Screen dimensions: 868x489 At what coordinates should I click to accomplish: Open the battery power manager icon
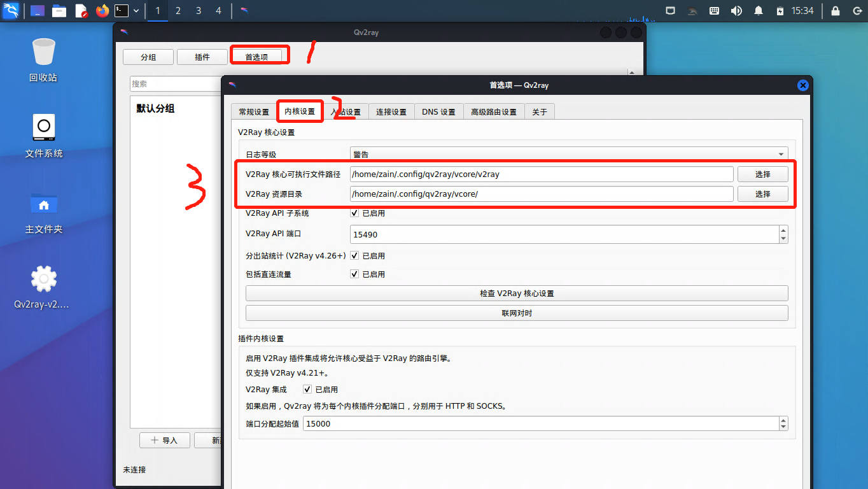(x=780, y=11)
